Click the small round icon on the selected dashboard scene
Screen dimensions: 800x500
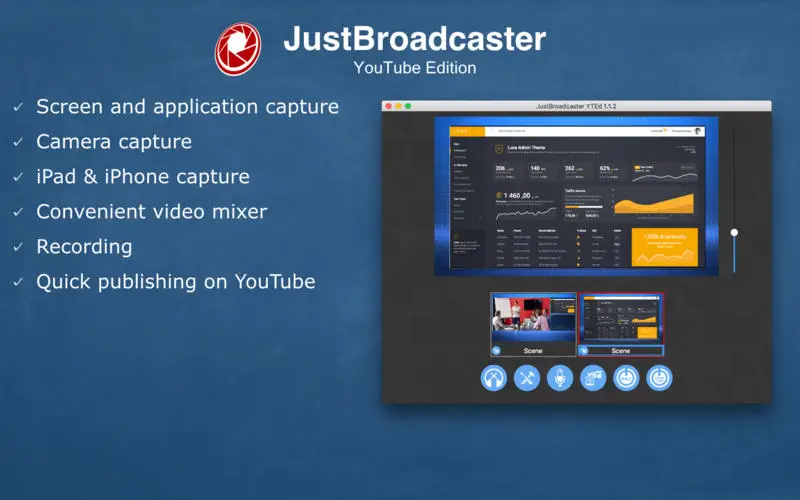(584, 351)
